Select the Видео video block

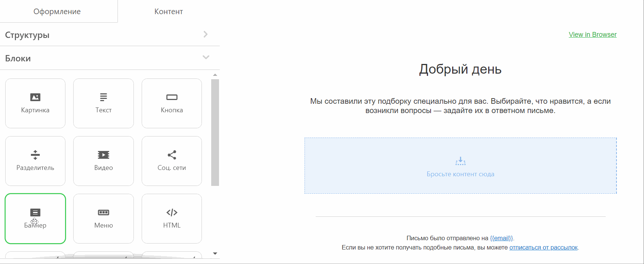(103, 161)
